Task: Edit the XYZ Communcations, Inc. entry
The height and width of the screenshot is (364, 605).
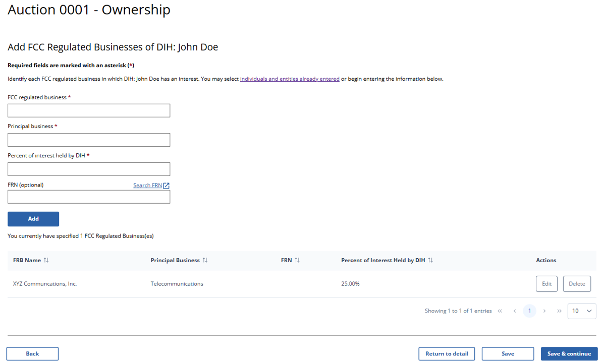Action: [x=546, y=284]
